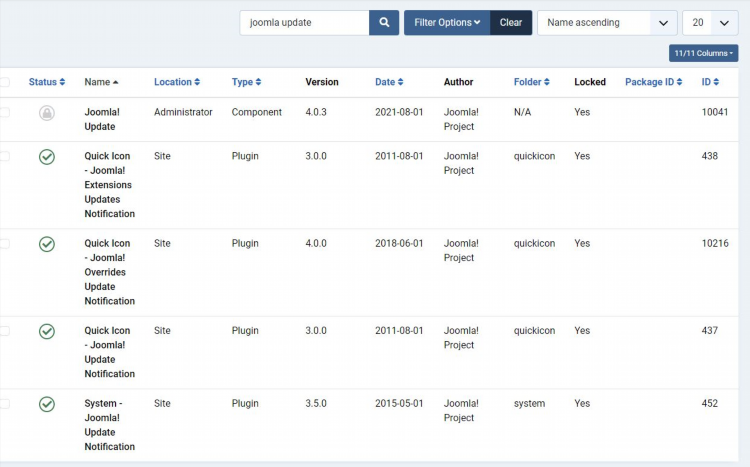Check the select-all checkbox in table header

4,82
